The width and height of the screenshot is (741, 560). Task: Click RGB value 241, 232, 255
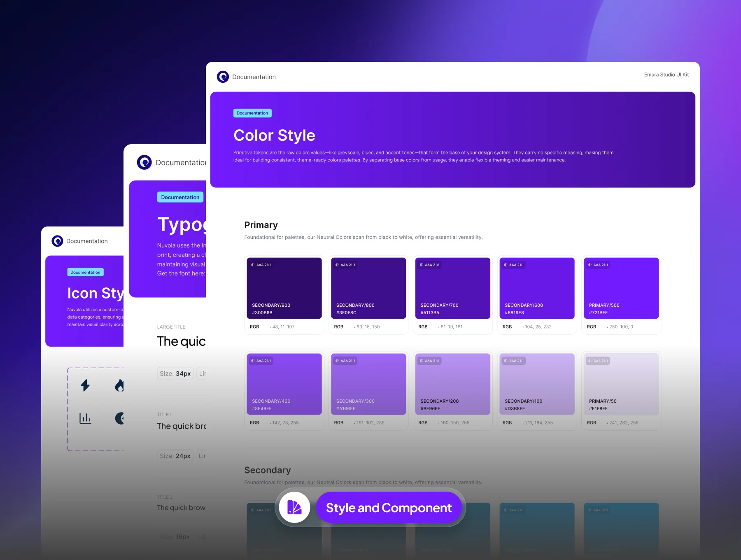(624, 423)
